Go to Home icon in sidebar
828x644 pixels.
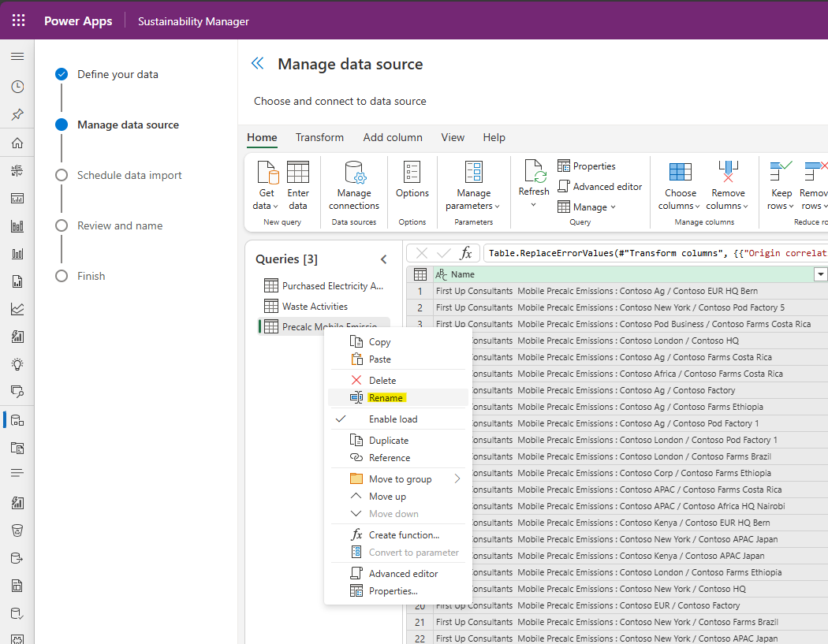(x=17, y=143)
